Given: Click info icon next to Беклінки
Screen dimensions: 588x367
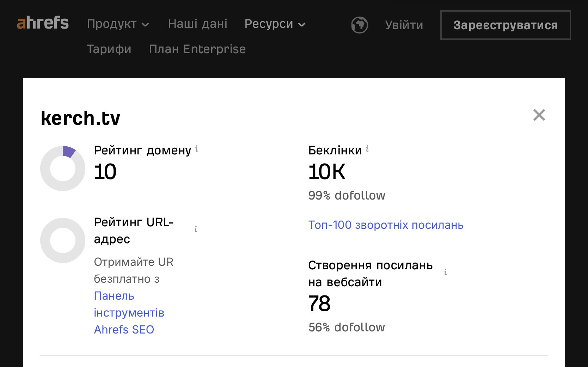Looking at the screenshot, I should [x=367, y=149].
